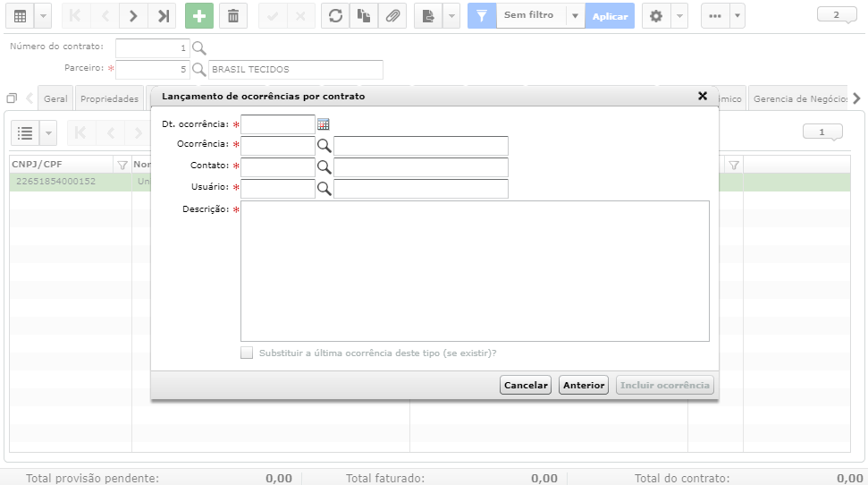
Task: Open the Usuário lookup magnifier
Action: 324,189
